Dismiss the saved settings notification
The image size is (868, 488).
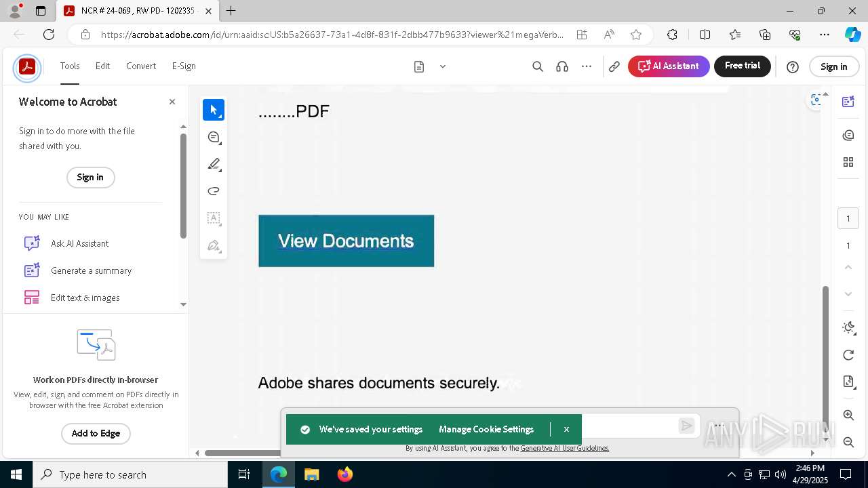(x=566, y=429)
